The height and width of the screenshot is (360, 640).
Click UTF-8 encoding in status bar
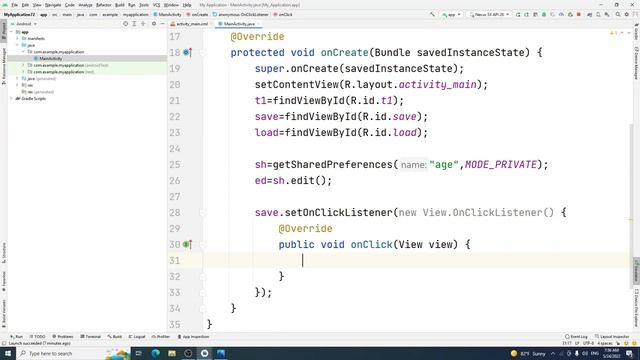click(589, 343)
